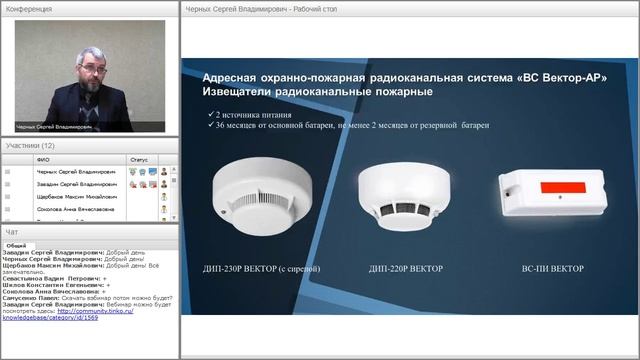Click the participant avatar icon for Соколова Анна
The image size is (640, 360).
(164, 209)
